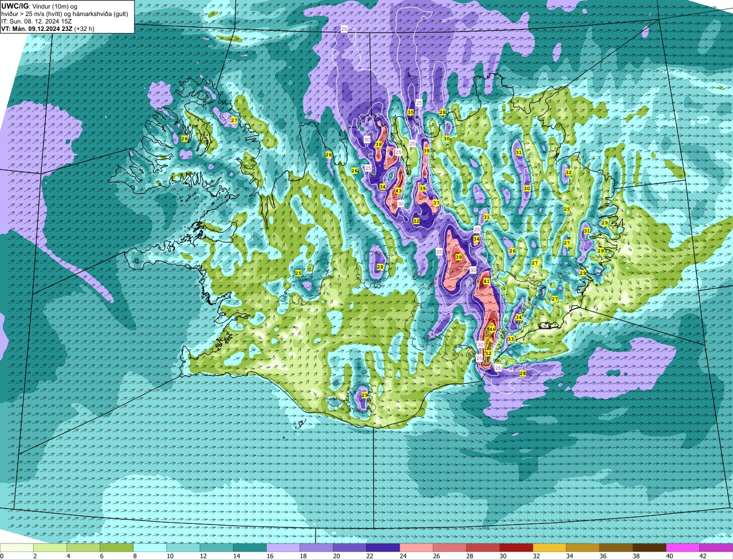Screen dimensions: 733x560
Task: Pick the 40–42 m/s magenta legend swatch
Action: (x=683, y=548)
